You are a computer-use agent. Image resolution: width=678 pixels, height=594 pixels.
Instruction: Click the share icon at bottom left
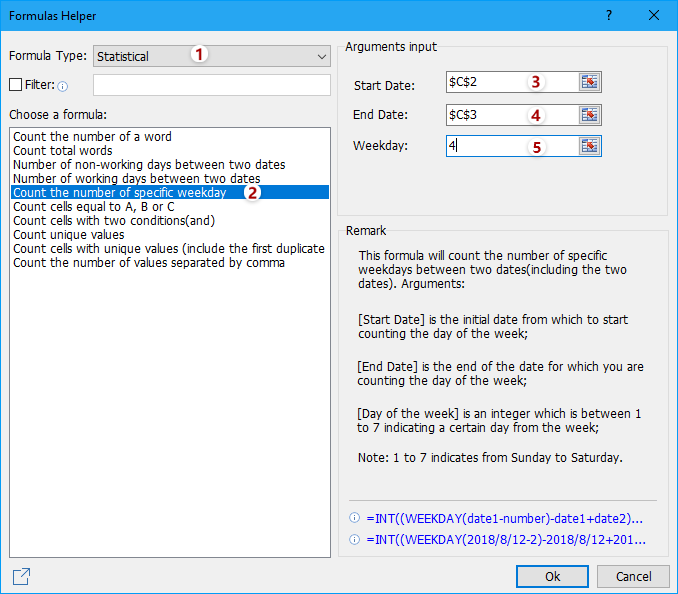(x=21, y=576)
